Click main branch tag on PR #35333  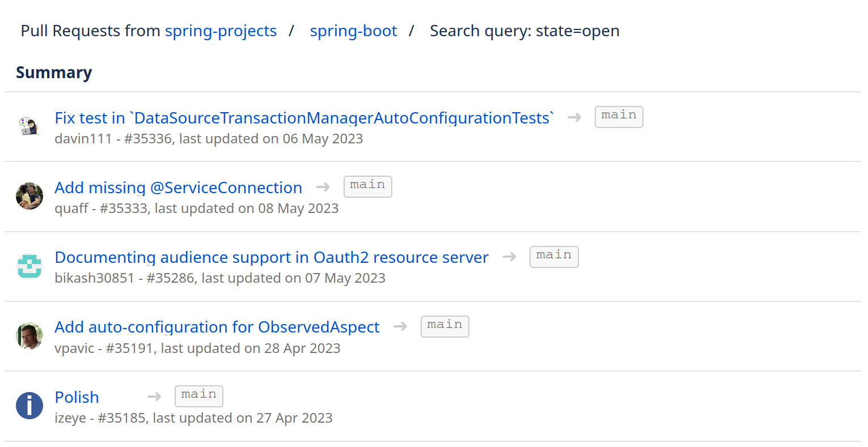pyautogui.click(x=367, y=186)
